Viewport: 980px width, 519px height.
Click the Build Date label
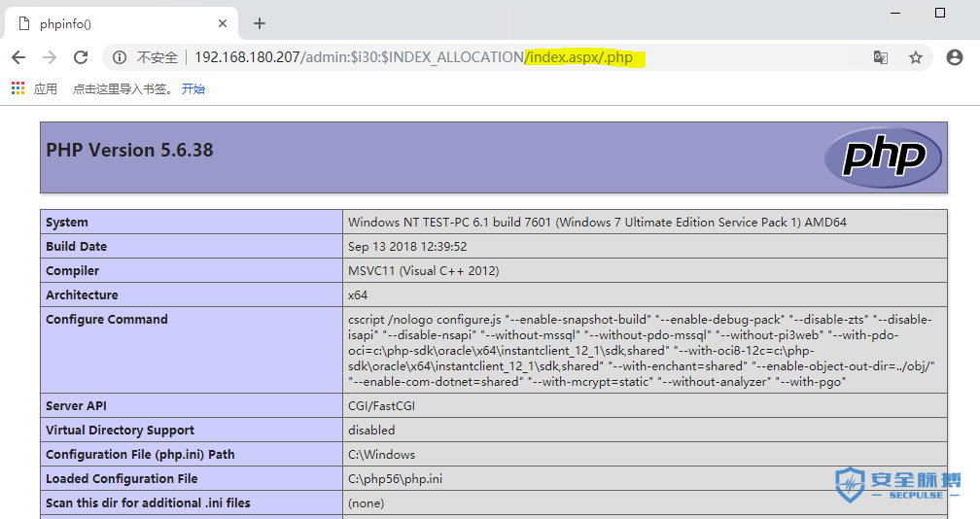pyautogui.click(x=76, y=247)
